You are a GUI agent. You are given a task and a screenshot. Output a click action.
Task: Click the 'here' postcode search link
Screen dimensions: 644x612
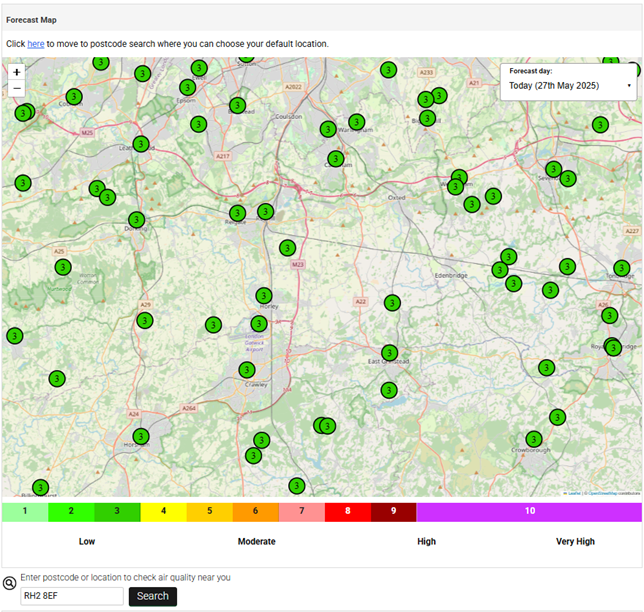pyautogui.click(x=36, y=44)
